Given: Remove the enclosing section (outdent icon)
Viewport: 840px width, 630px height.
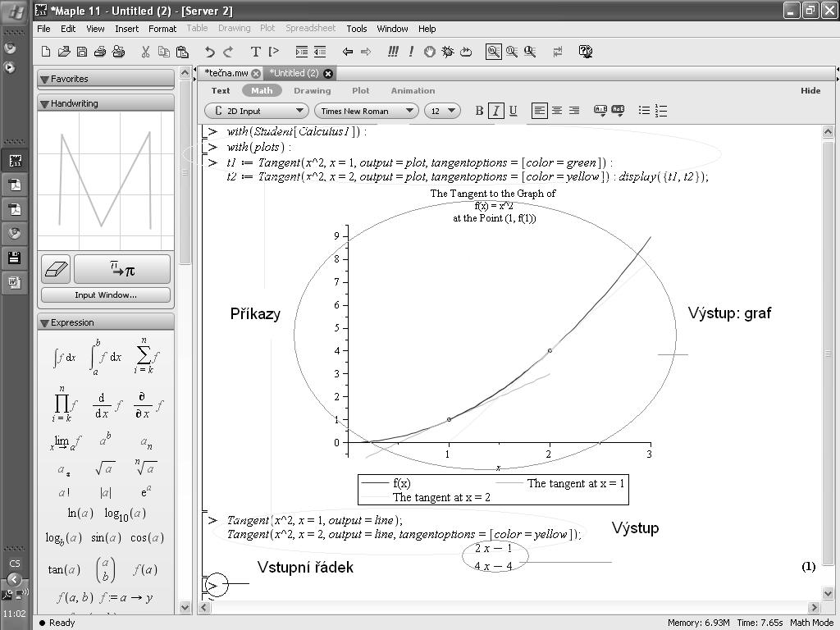Looking at the screenshot, I should (320, 52).
